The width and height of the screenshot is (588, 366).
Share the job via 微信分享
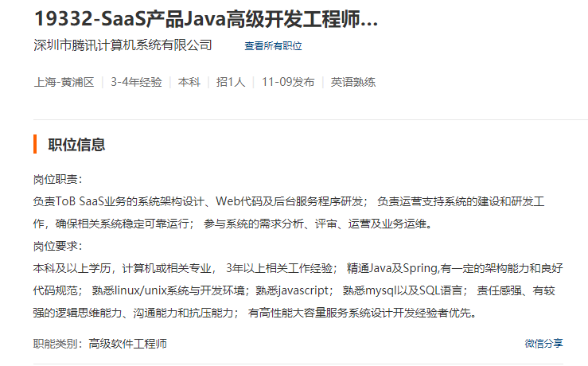(x=543, y=343)
